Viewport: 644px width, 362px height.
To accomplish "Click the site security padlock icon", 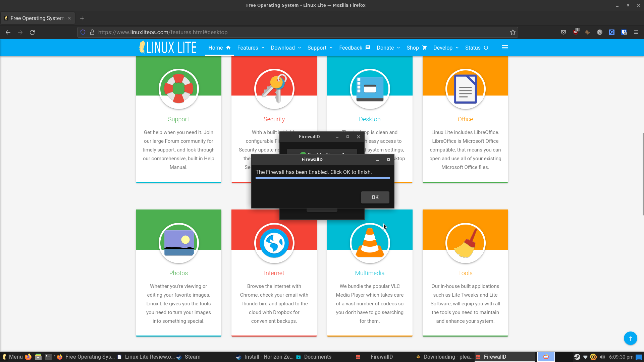I will coord(92,33).
